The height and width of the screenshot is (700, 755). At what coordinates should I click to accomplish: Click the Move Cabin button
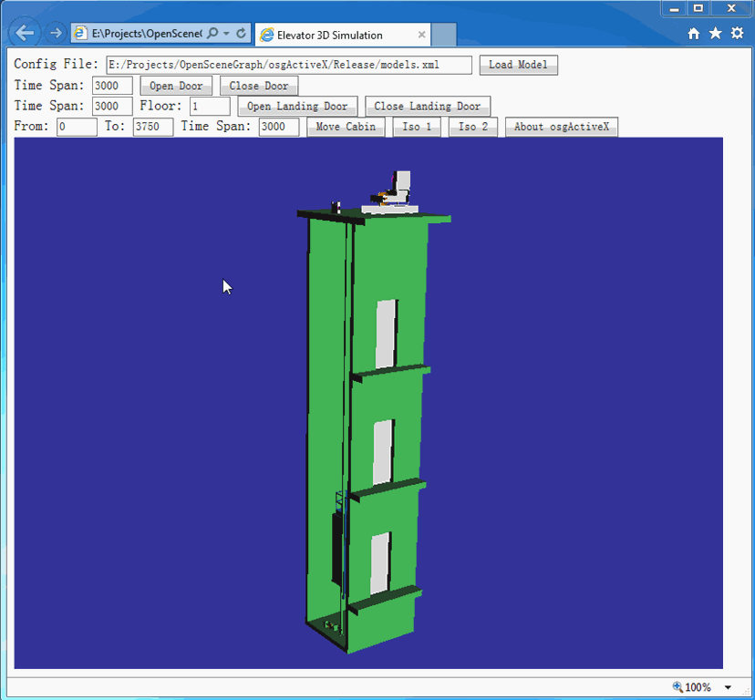(x=346, y=127)
